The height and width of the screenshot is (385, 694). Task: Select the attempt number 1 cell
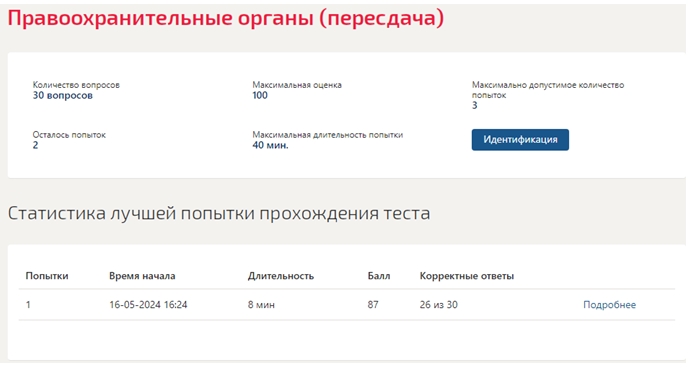pos(28,305)
